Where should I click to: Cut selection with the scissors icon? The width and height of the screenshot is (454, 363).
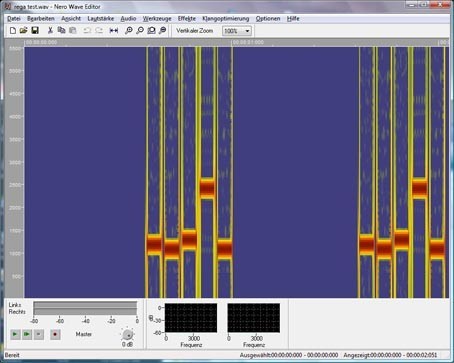point(50,31)
